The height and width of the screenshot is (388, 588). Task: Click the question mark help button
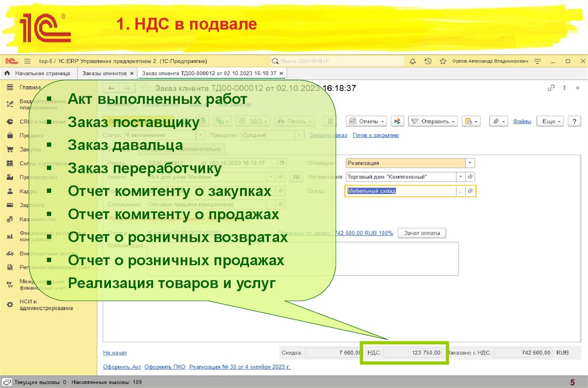(574, 121)
